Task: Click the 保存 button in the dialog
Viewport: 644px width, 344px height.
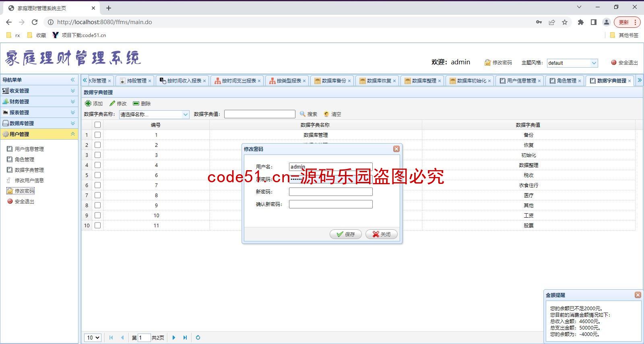Action: (x=345, y=234)
